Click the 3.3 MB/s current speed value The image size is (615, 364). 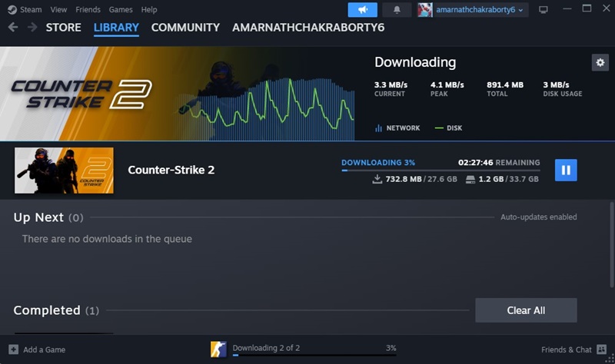coord(391,84)
